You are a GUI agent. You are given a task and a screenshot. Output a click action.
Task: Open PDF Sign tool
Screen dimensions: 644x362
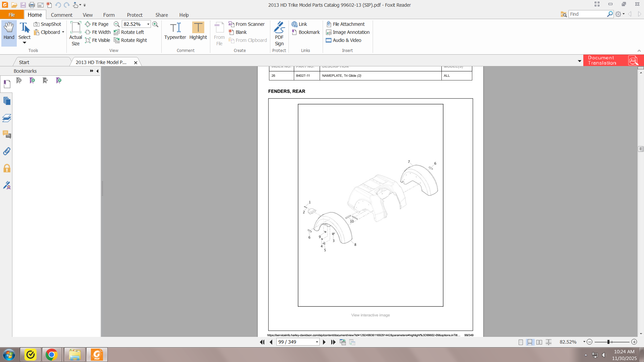click(279, 34)
